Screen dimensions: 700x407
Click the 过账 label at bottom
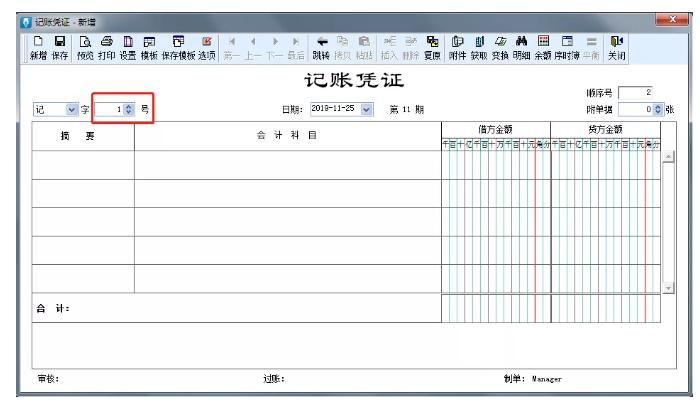click(x=274, y=379)
